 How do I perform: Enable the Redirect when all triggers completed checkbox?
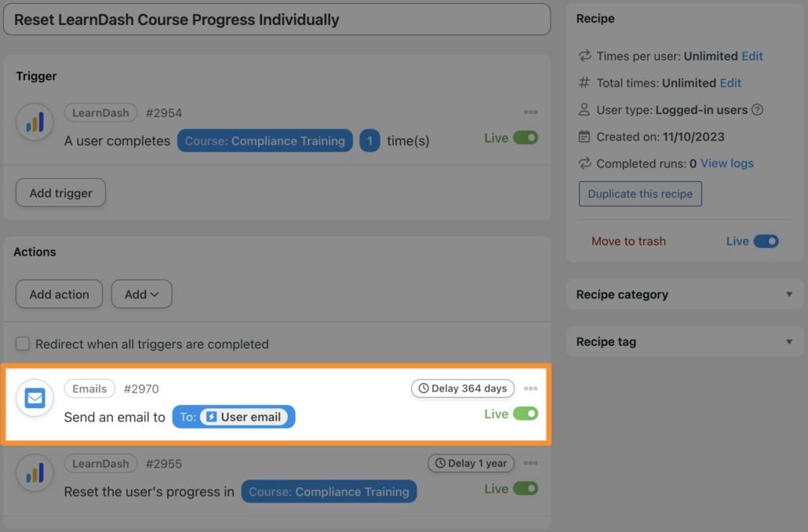[23, 344]
